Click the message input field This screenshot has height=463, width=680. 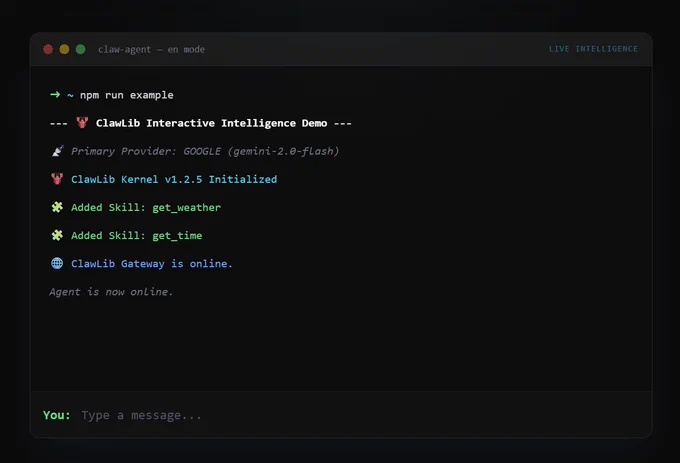pos(360,415)
